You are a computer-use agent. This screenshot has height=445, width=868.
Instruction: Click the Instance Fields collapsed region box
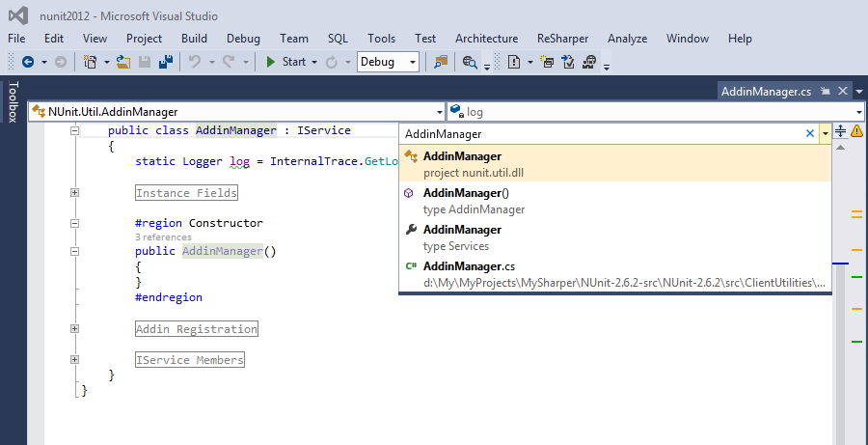186,193
